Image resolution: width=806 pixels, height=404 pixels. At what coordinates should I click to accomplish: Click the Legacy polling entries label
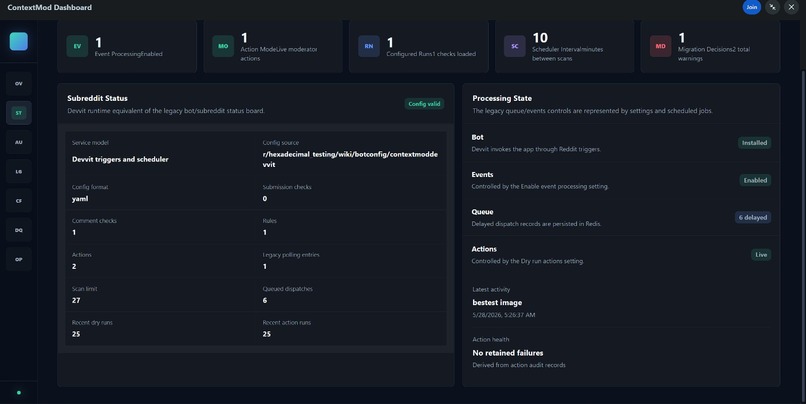pyautogui.click(x=291, y=255)
